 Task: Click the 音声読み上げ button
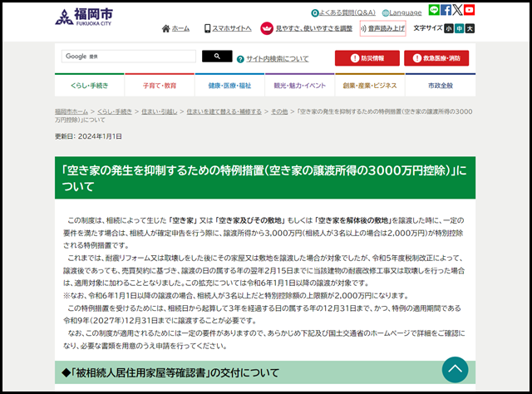pyautogui.click(x=382, y=28)
